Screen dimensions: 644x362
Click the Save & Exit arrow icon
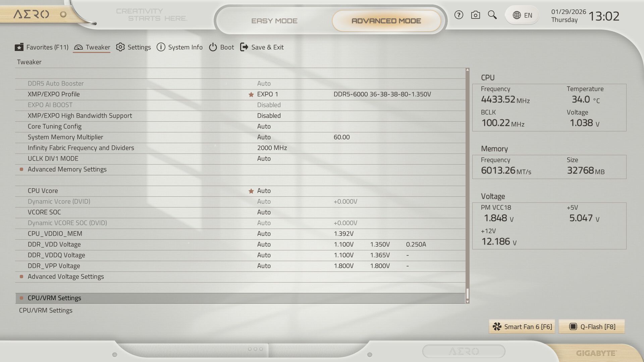pyautogui.click(x=244, y=47)
